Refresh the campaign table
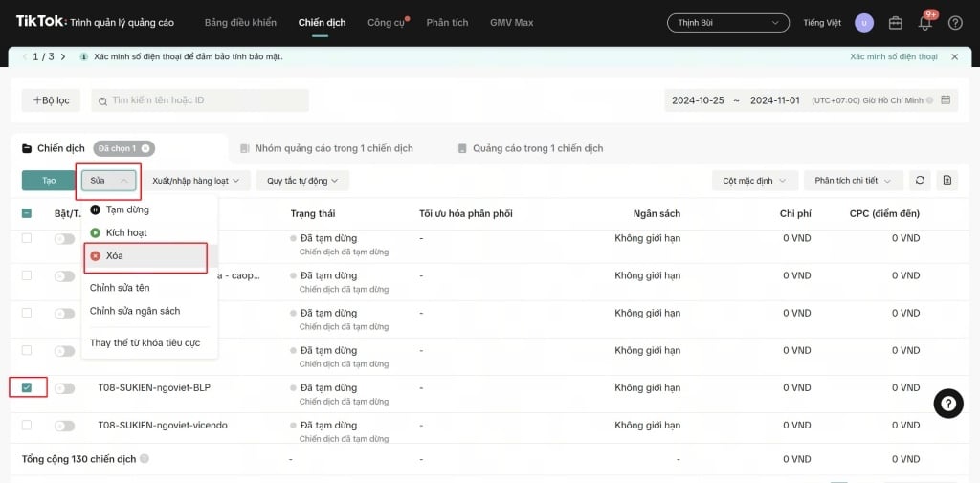The height and width of the screenshot is (483, 980). tap(920, 180)
